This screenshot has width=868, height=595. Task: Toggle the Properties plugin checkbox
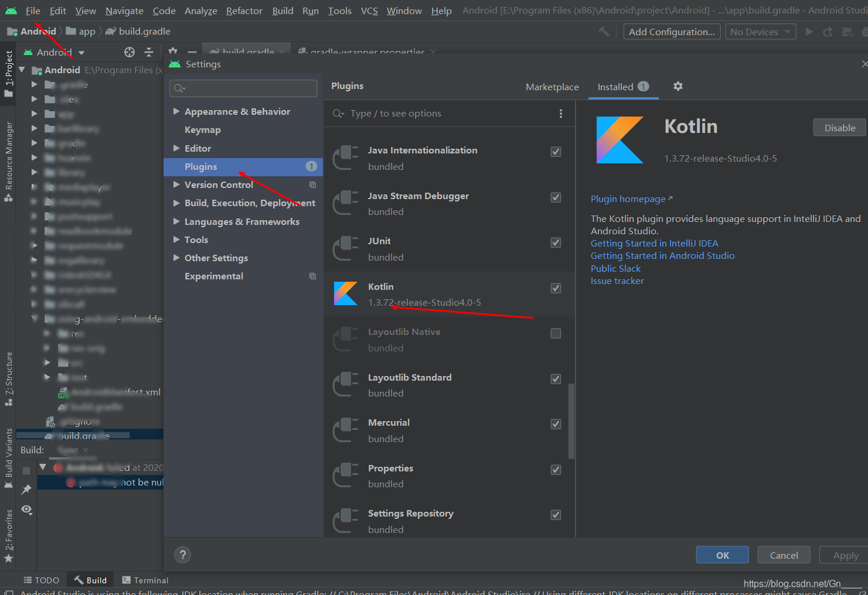[x=556, y=470]
